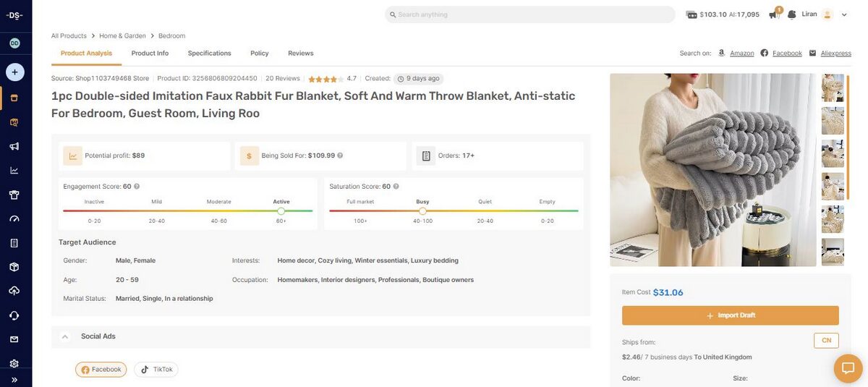Viewport: 868px width, 387px height.
Task: Click the headset support sidebar icon
Action: (x=14, y=315)
